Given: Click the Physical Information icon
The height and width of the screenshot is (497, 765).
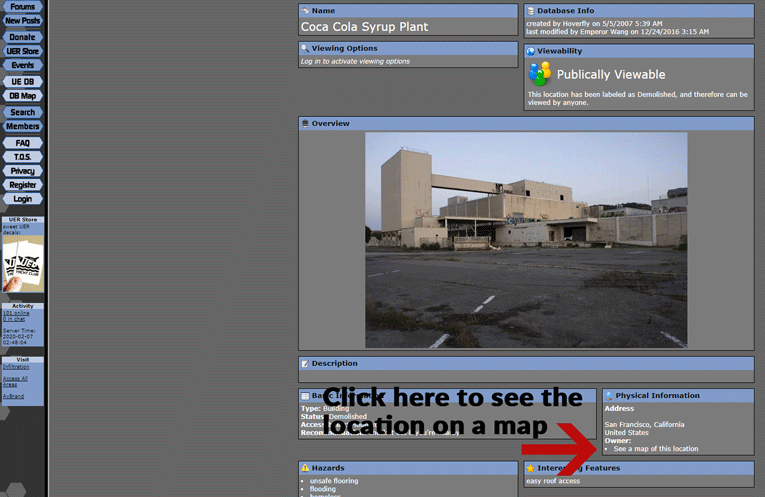Looking at the screenshot, I should 609,396.
